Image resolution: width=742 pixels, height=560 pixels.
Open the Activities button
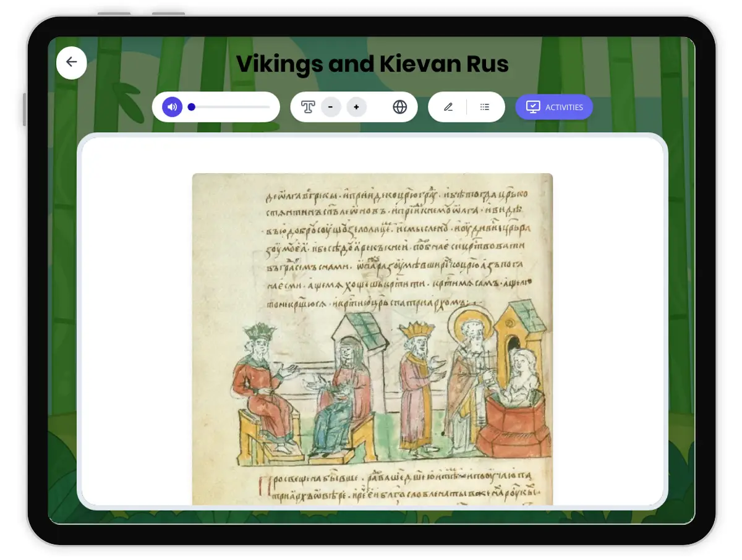tap(554, 107)
